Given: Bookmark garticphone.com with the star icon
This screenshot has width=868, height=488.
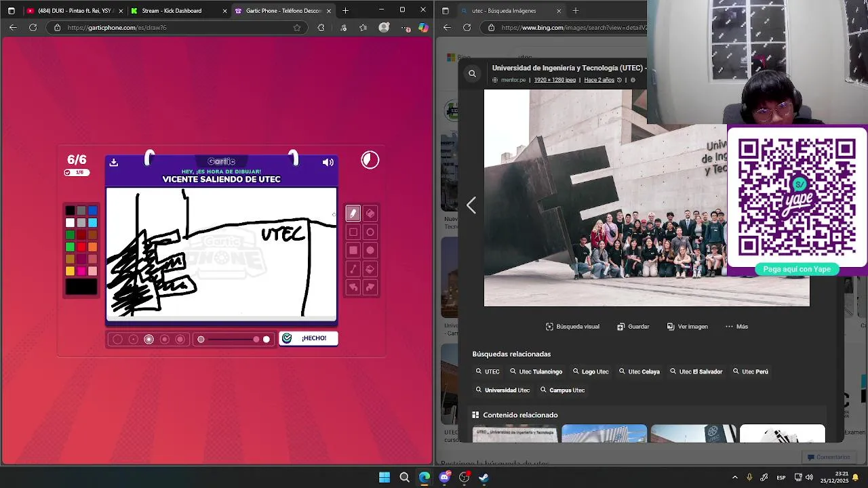Looking at the screenshot, I should (297, 28).
